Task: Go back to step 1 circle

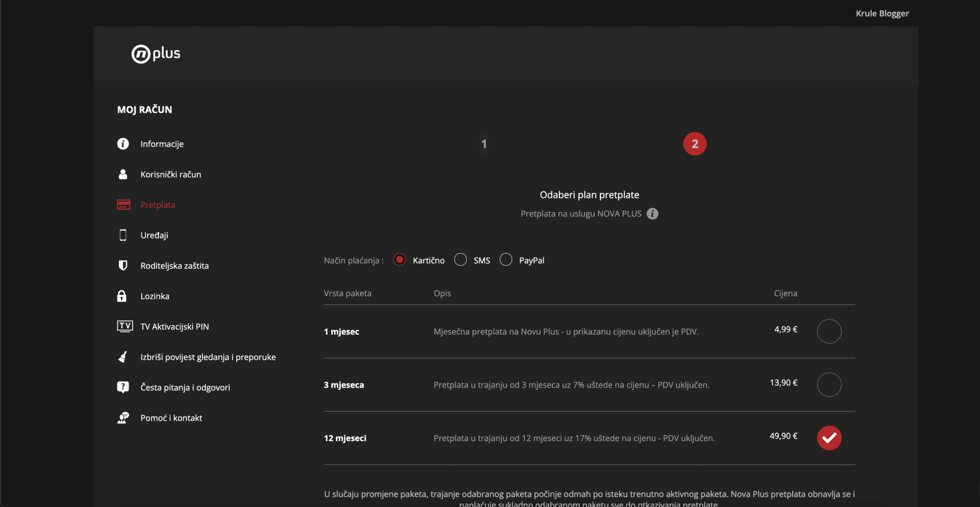Action: (x=484, y=144)
